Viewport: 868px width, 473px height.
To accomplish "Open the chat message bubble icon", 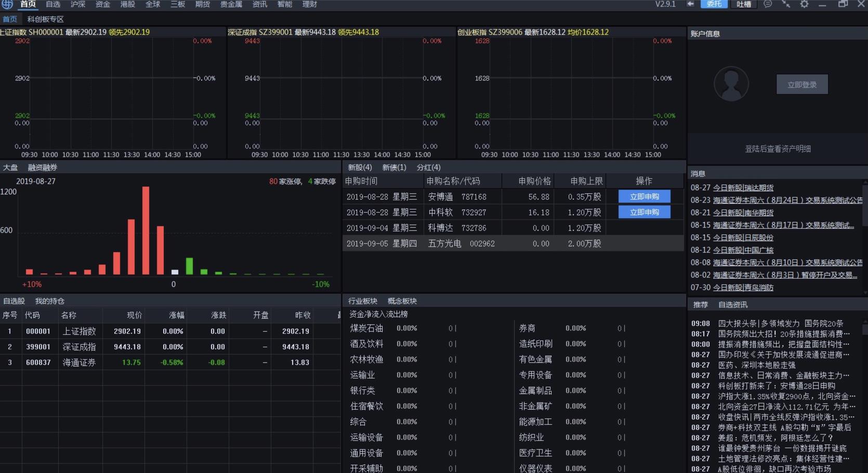I will pyautogui.click(x=768, y=4).
